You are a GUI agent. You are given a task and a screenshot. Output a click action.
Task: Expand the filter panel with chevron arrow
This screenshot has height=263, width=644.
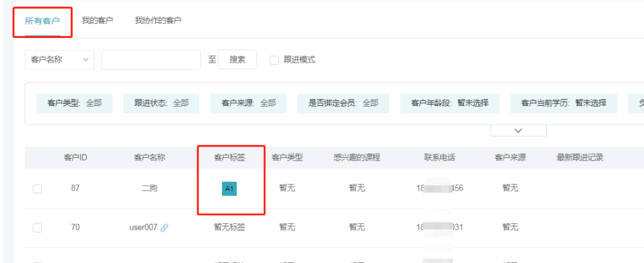click(x=518, y=131)
